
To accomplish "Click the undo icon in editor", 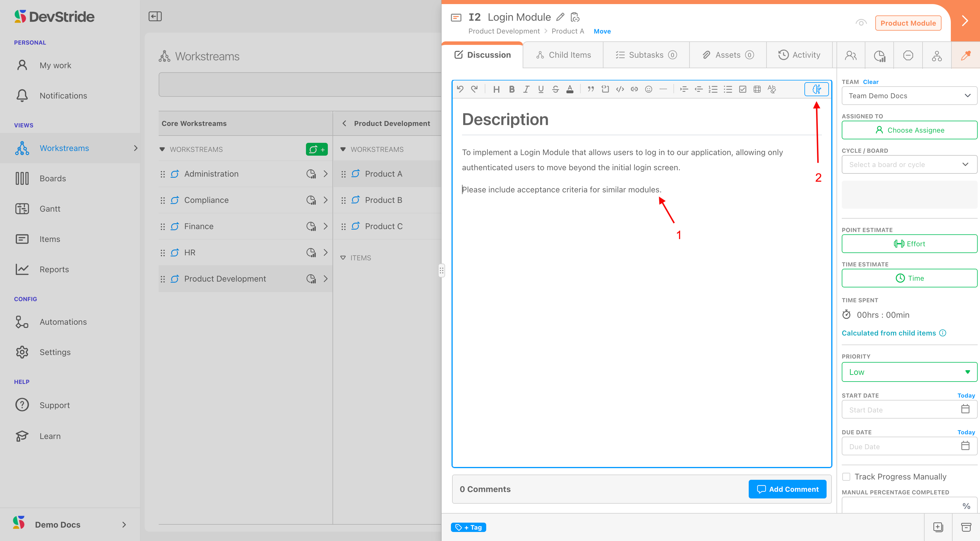I will 460,89.
